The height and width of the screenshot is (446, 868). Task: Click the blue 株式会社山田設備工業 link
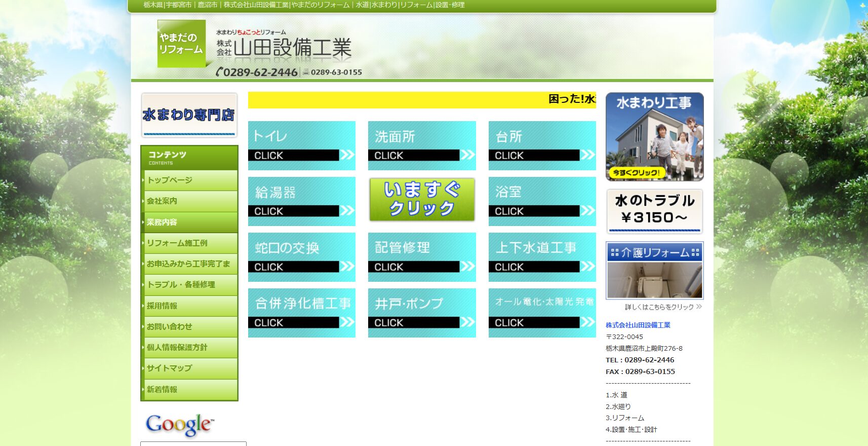638,325
